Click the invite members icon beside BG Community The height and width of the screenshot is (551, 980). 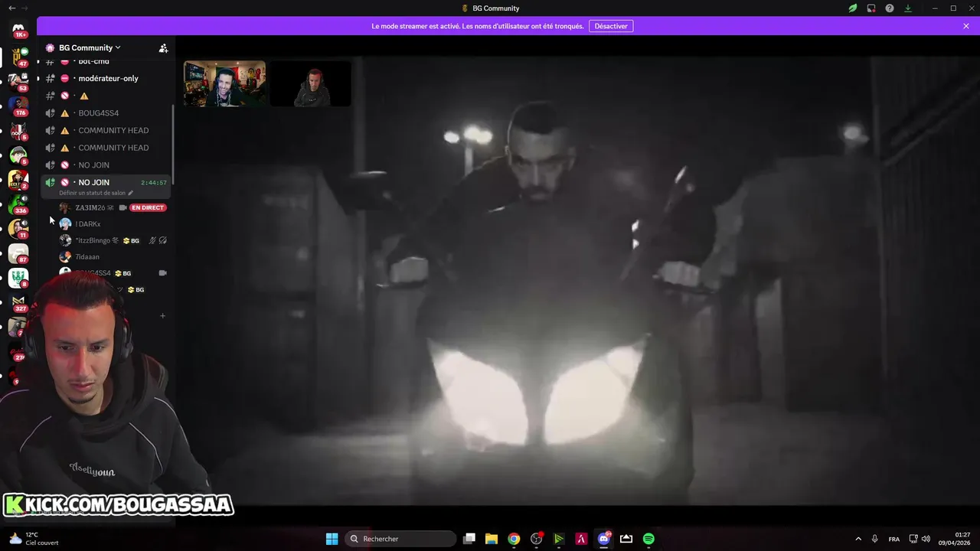tap(163, 47)
